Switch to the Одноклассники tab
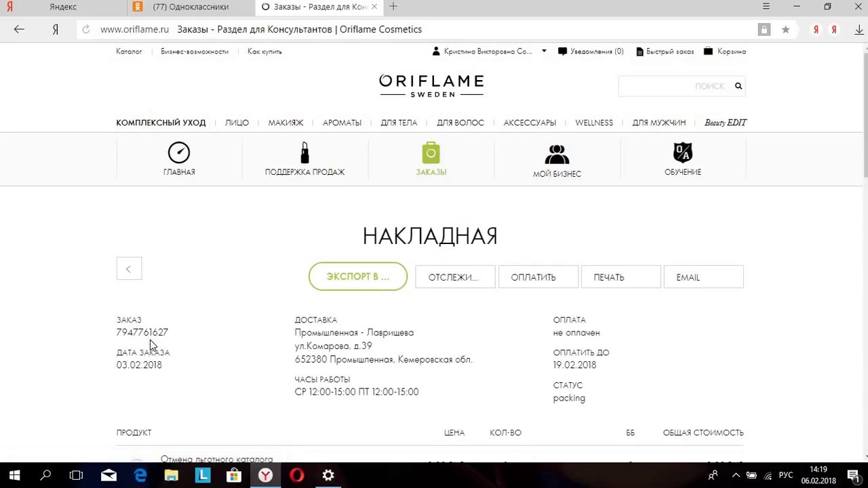868x488 pixels. coord(190,7)
